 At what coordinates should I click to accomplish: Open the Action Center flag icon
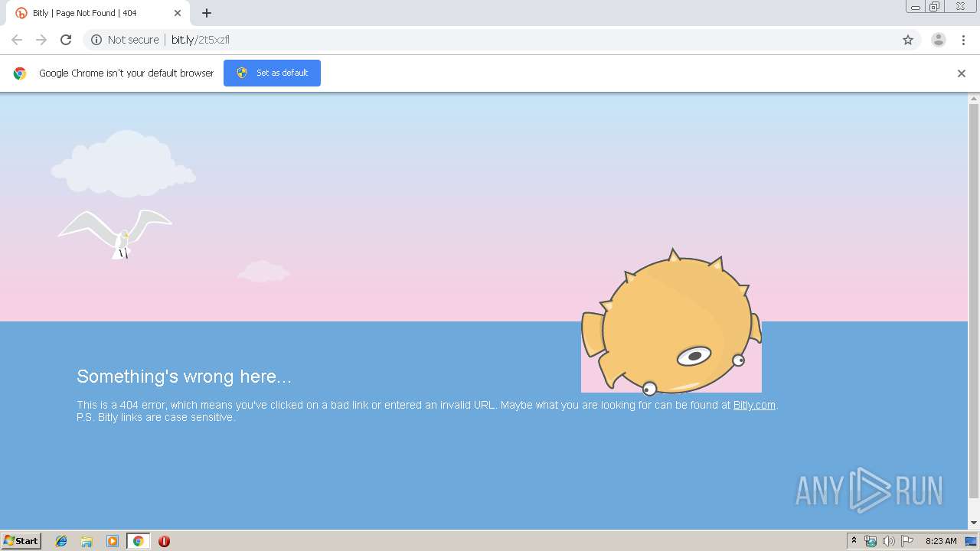point(906,541)
